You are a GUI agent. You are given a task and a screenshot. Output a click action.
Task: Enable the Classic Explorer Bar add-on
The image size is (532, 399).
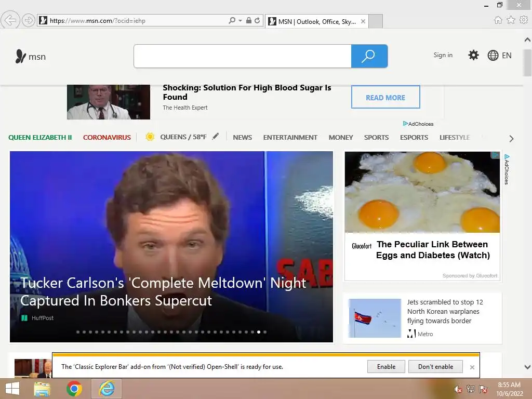386,367
